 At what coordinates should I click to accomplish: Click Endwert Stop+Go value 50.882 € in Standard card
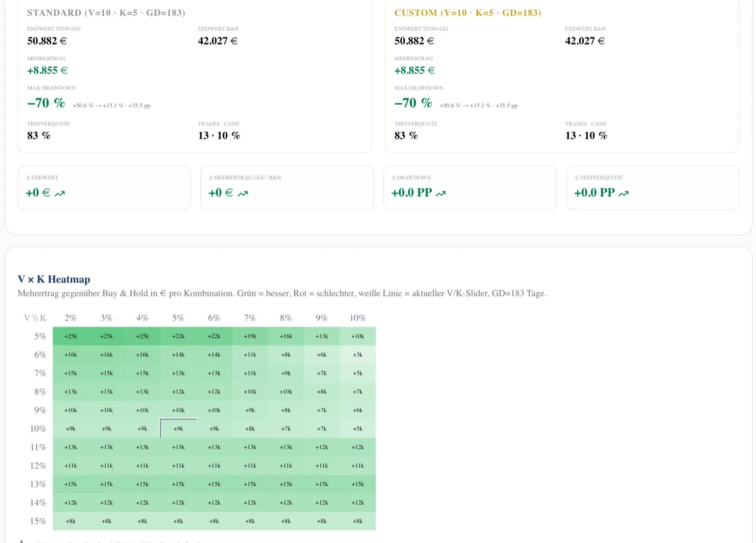(x=47, y=41)
